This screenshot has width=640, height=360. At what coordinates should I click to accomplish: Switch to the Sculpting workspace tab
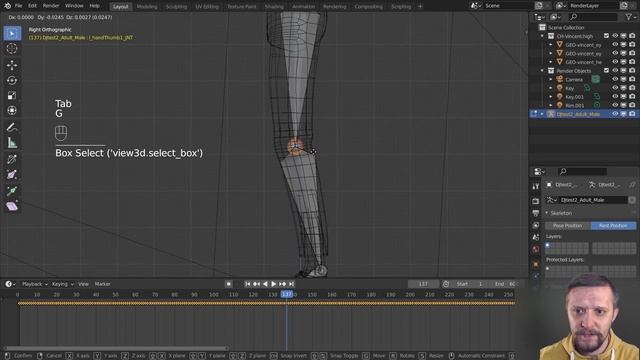pos(176,7)
